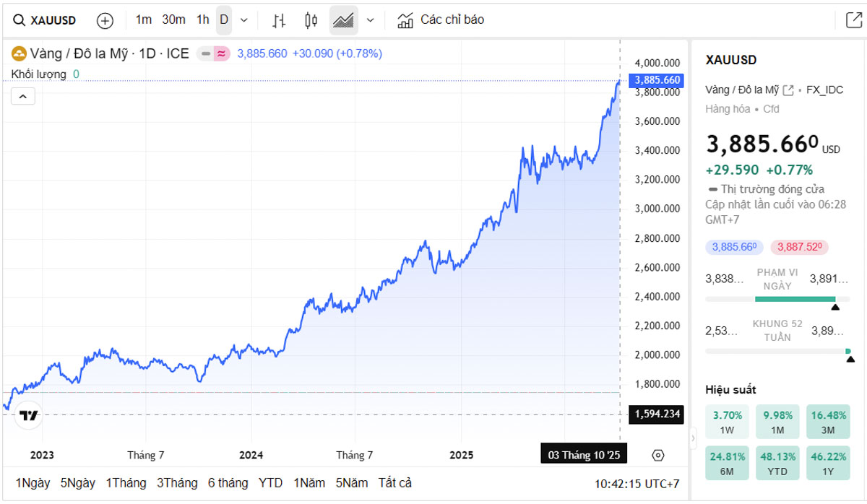Open the Vàng / Đô la Mỹ external link

[x=788, y=90]
